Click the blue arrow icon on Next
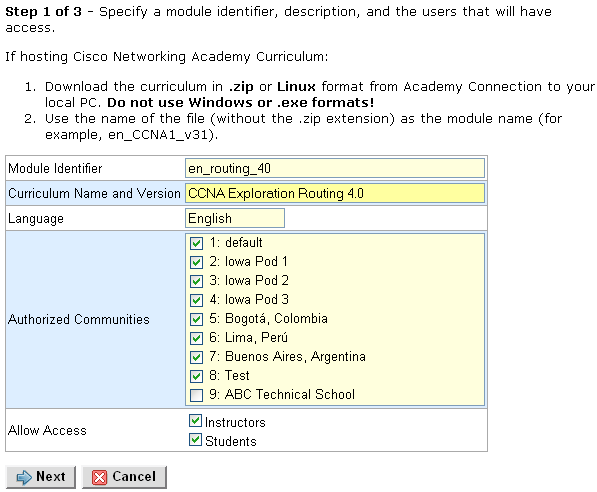The height and width of the screenshot is (492, 597). (x=24, y=477)
